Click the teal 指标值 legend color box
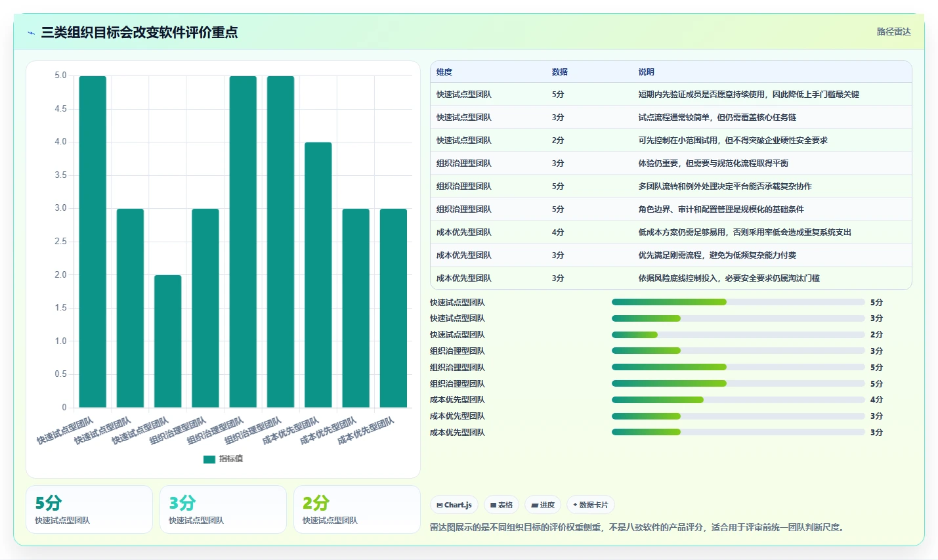This screenshot has width=938, height=560. [209, 459]
